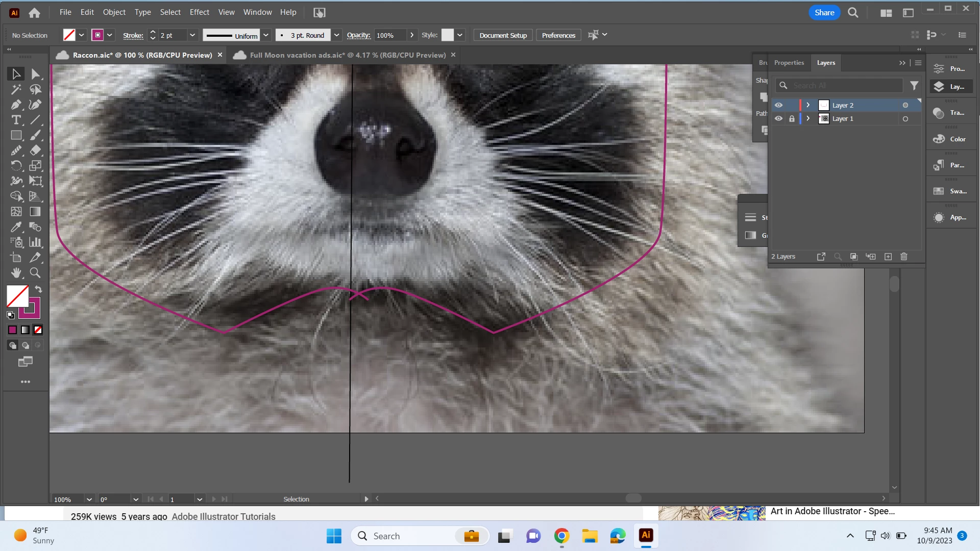Open stroke weight dropdown

click(x=192, y=35)
